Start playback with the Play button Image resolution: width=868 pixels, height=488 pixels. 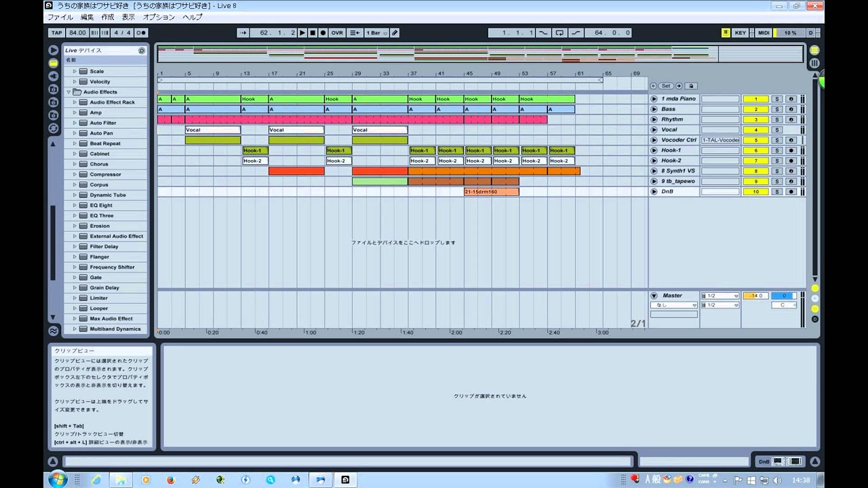tap(302, 33)
